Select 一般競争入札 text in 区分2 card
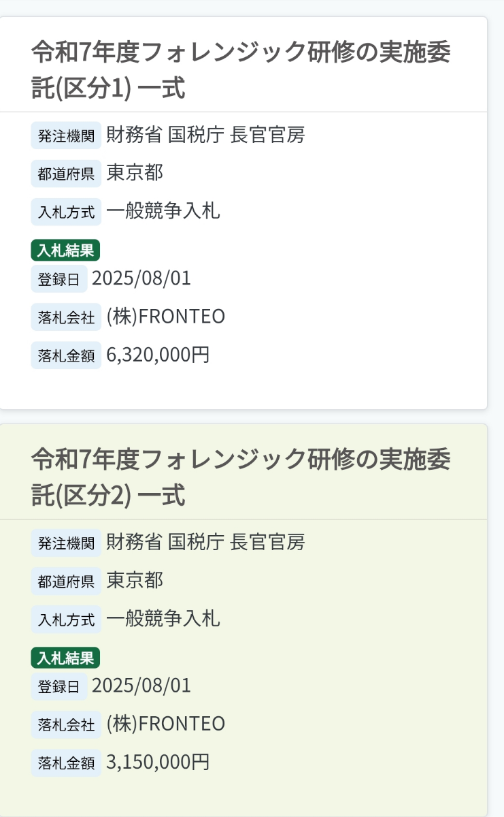Image resolution: width=504 pixels, height=817 pixels. point(163,619)
